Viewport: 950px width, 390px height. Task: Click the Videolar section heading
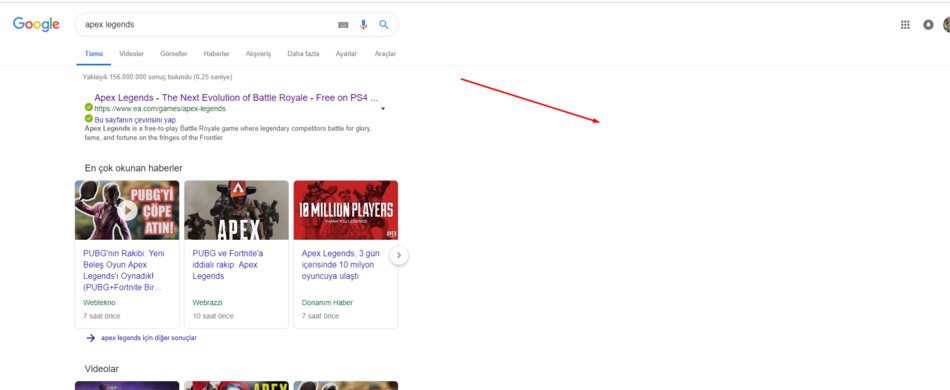(x=102, y=369)
